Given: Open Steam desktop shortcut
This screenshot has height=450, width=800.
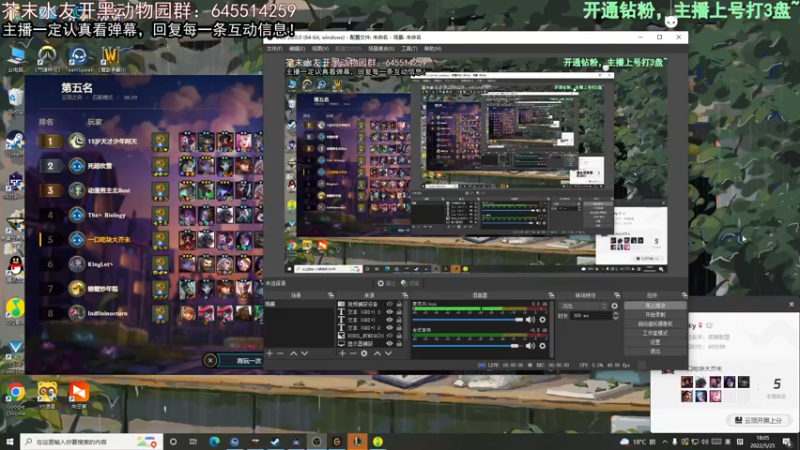Looking at the screenshot, I should click(15, 143).
